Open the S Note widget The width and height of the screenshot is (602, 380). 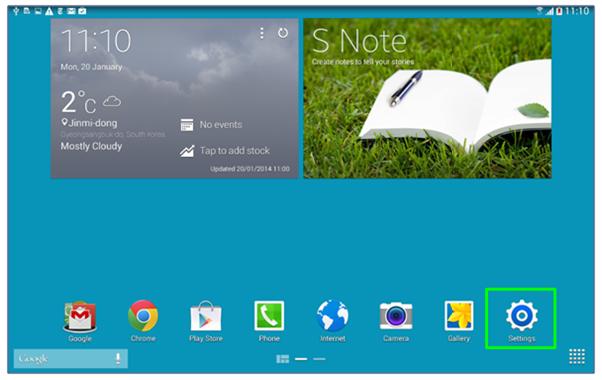click(427, 98)
